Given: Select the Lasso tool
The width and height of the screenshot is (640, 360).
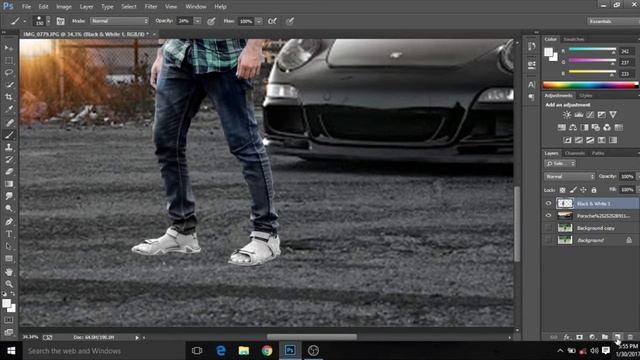Looking at the screenshot, I should tap(9, 73).
